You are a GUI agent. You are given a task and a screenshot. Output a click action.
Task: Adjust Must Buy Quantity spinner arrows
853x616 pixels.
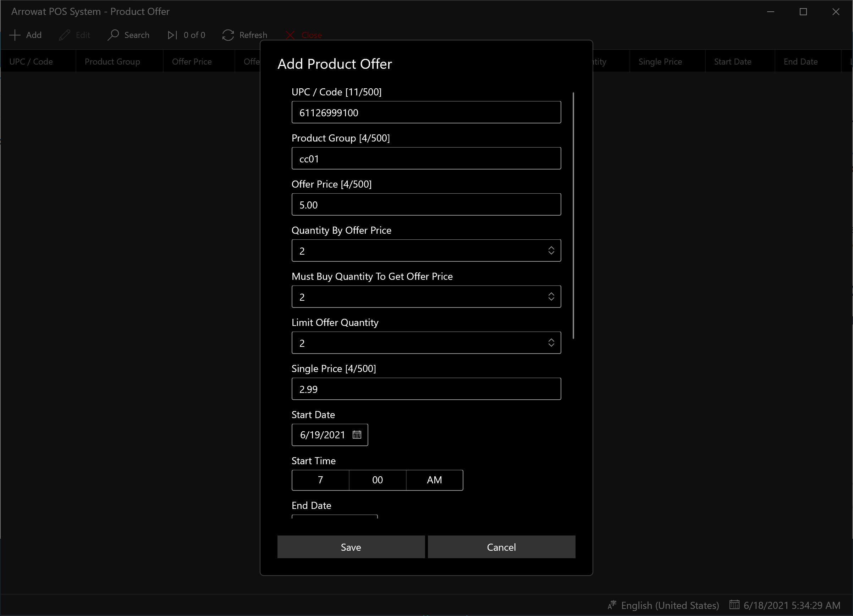[x=551, y=297]
